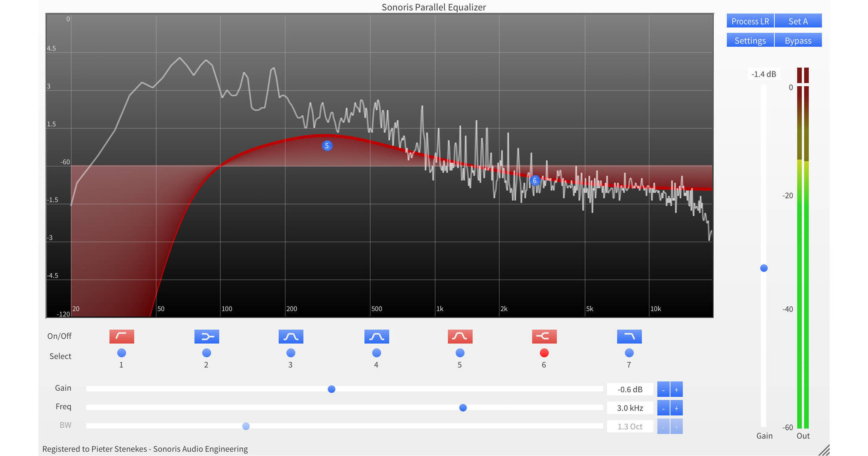The image size is (868, 456).
Task: Click the -1.4 dB output gain readout
Action: (x=764, y=74)
